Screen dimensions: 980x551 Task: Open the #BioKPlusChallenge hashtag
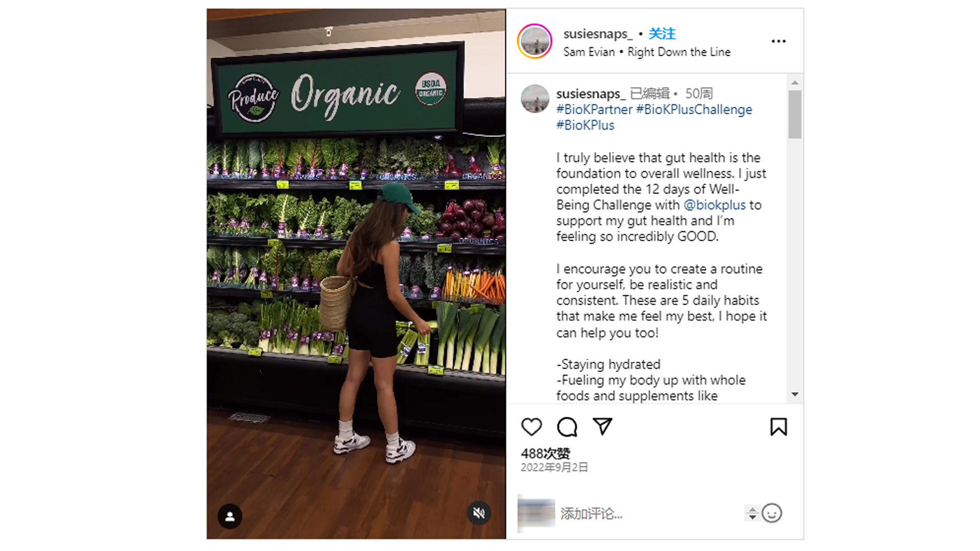[x=694, y=110]
